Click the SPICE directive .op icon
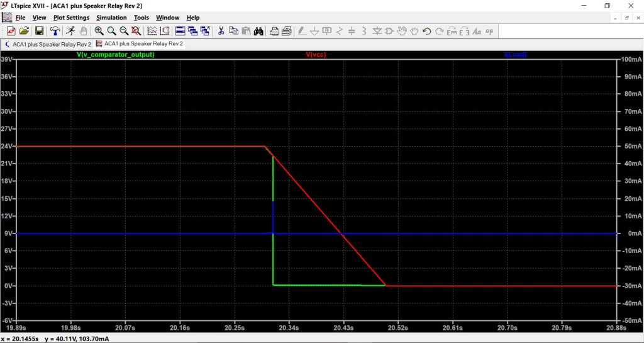 tap(489, 31)
